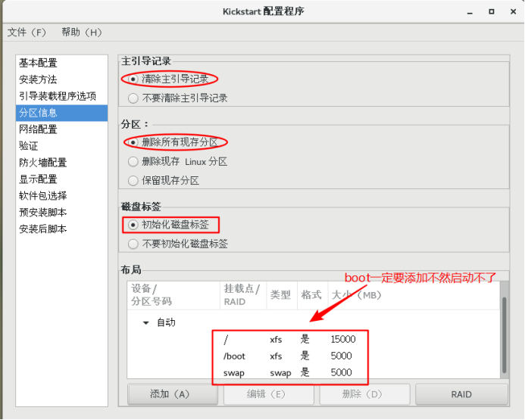Click 编辑 (E) button

268,394
